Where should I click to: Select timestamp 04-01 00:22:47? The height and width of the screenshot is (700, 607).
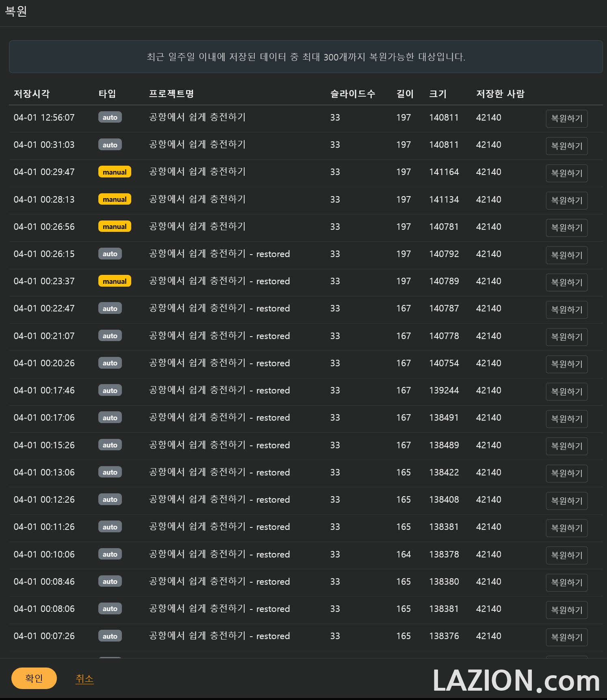point(44,308)
